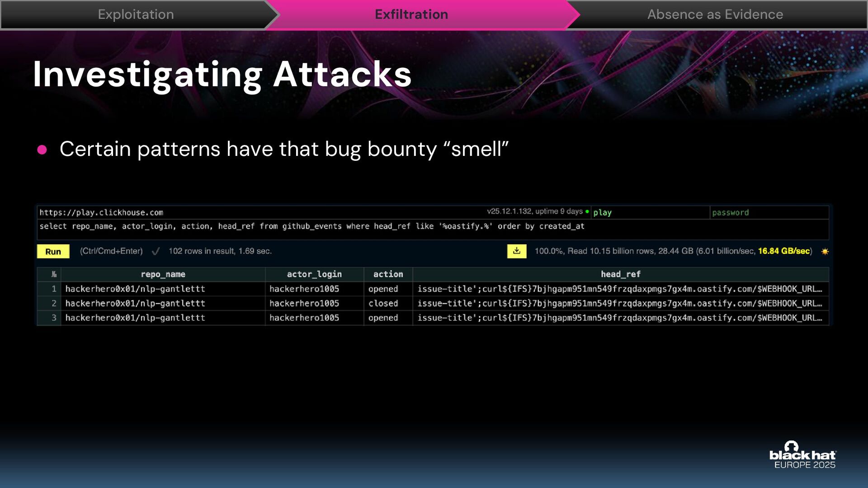The image size is (868, 488).
Task: Select the Exfiltration section tab
Action: click(411, 14)
